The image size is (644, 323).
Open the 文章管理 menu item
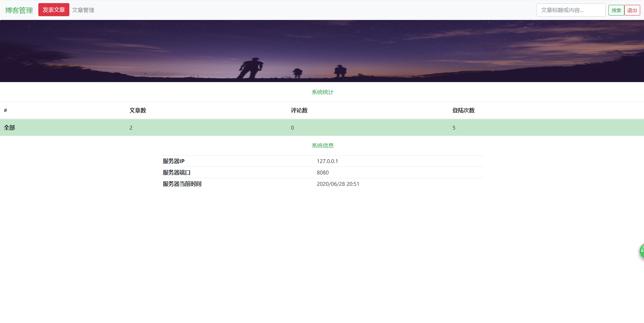(x=83, y=10)
